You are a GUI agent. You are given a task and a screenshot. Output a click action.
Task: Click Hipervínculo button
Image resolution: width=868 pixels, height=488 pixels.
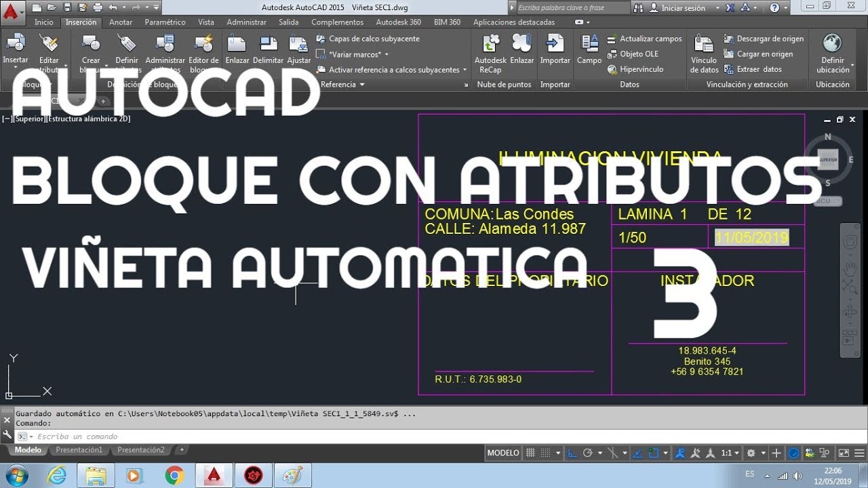tap(635, 69)
